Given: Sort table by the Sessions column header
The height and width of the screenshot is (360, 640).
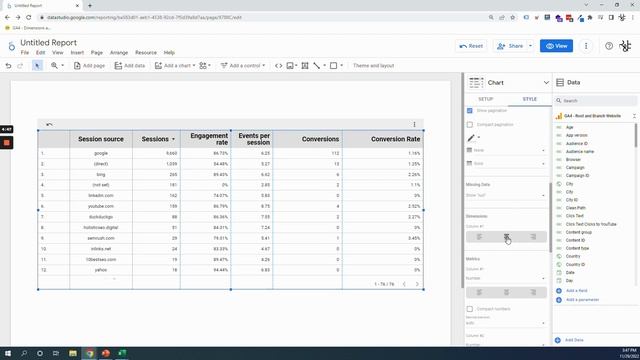Looking at the screenshot, I should click(156, 139).
